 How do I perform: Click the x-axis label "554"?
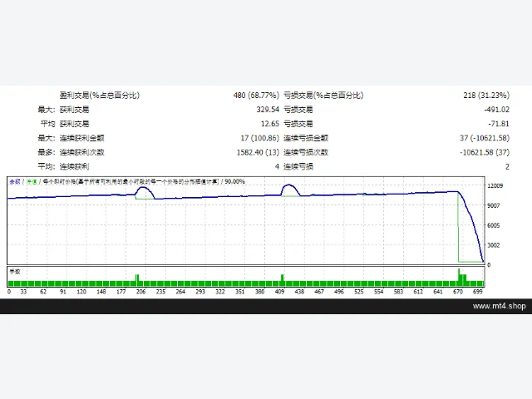tap(379, 292)
